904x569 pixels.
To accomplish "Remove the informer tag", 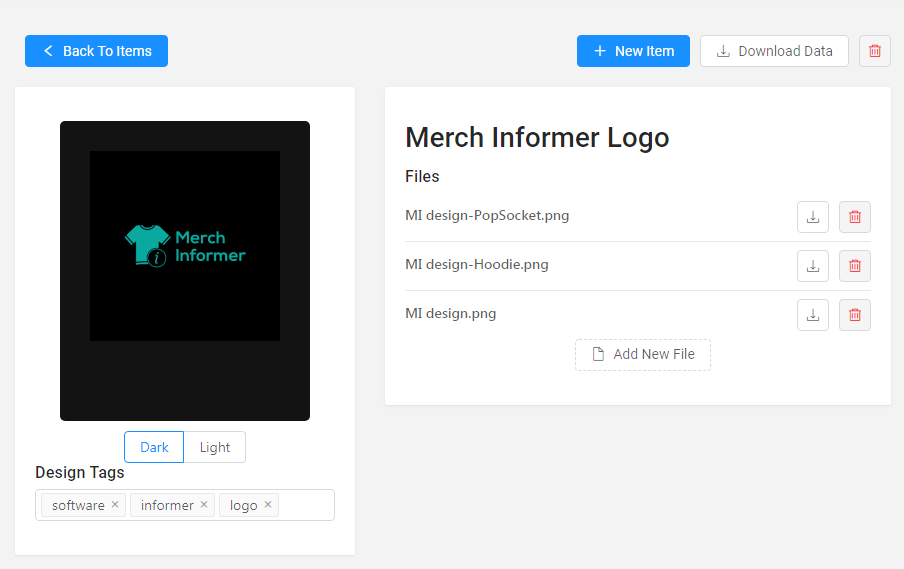I will tap(204, 504).
